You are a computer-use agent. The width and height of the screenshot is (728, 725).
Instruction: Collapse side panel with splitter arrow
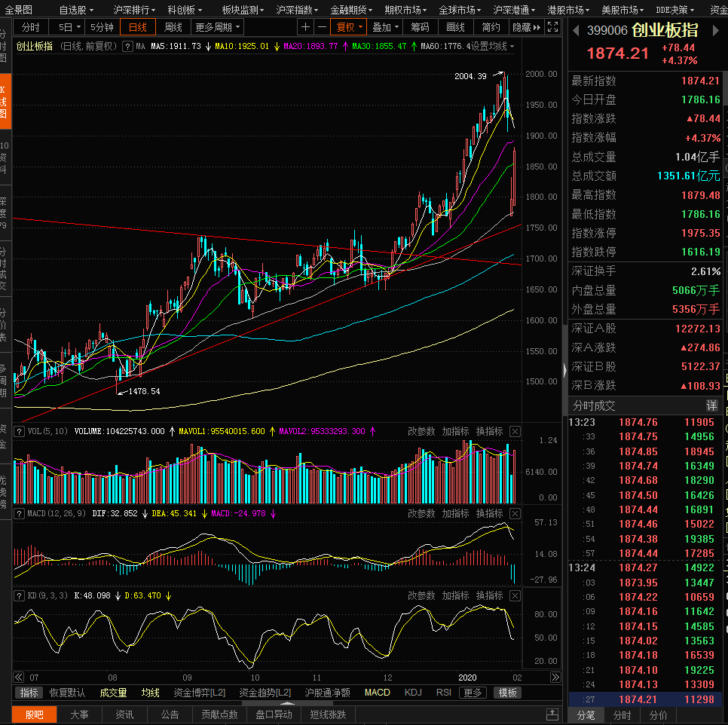click(564, 370)
